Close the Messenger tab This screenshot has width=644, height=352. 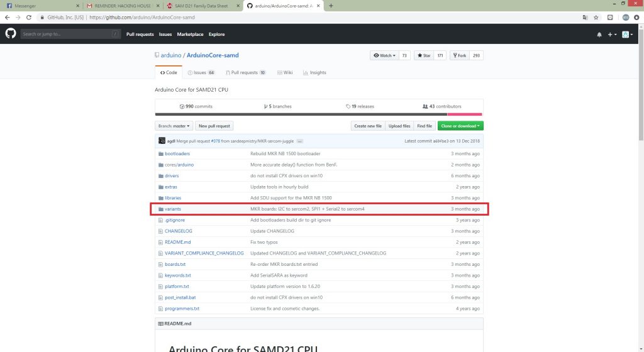pos(77,6)
